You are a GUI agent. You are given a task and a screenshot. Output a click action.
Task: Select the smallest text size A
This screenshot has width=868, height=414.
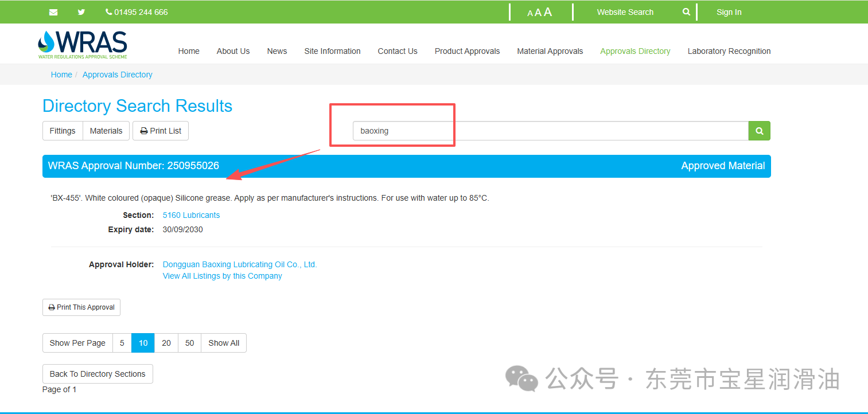point(530,13)
